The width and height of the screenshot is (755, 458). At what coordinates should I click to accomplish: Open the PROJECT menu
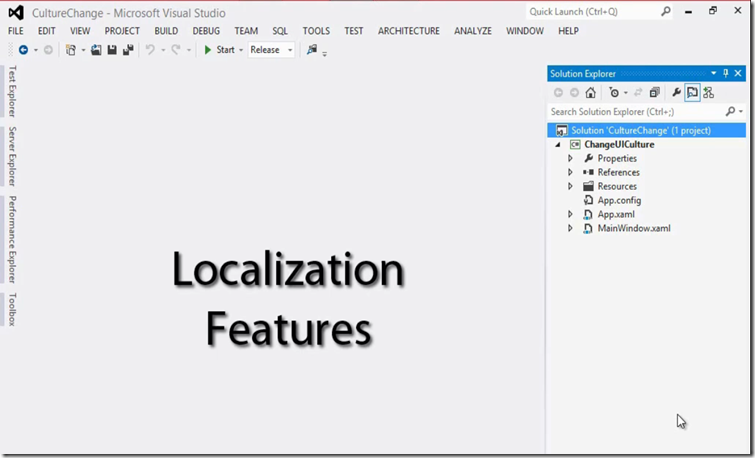click(x=122, y=31)
